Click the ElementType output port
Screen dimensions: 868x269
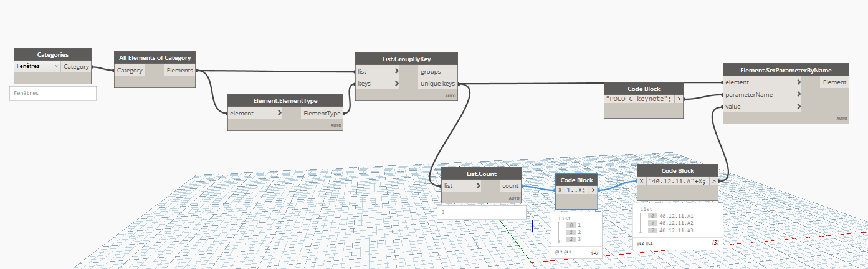coord(322,114)
